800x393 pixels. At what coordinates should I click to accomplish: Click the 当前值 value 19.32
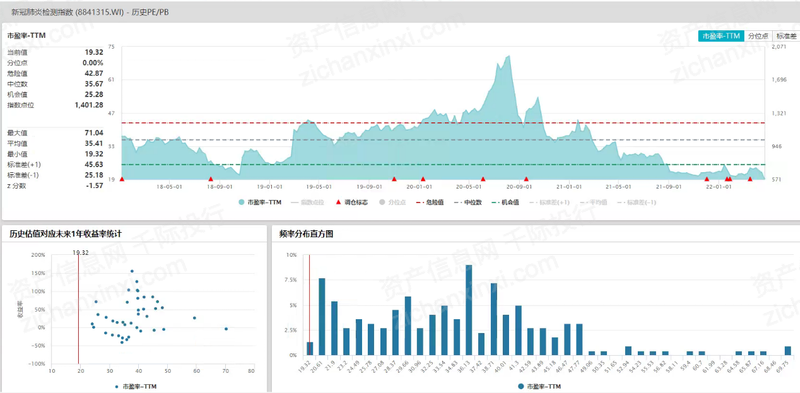click(94, 52)
